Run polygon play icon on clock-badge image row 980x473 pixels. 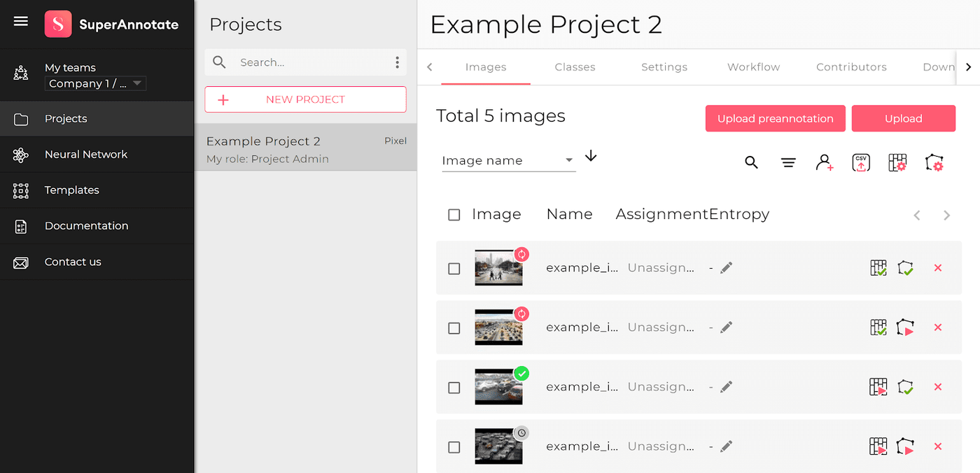[x=906, y=446]
